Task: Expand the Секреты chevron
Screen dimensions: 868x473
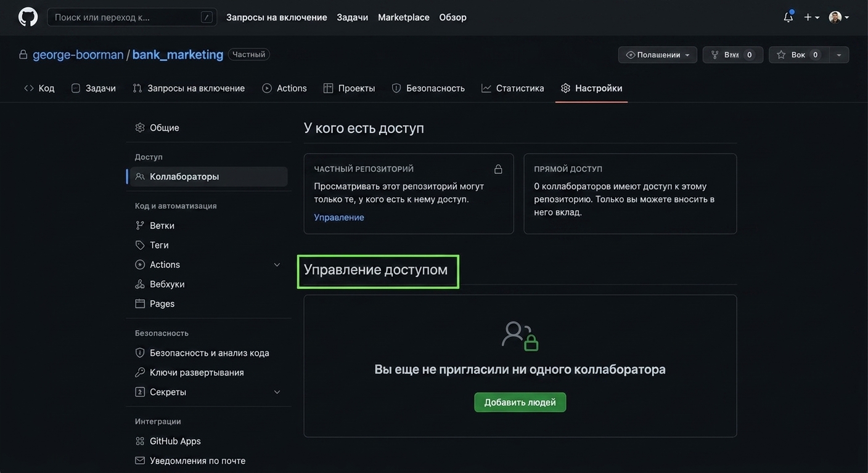Action: [x=277, y=392]
